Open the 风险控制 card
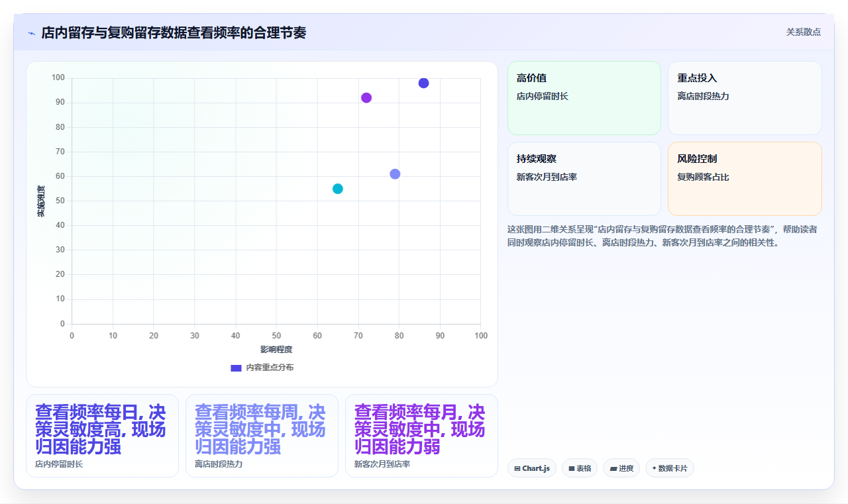The height and width of the screenshot is (504, 848). pyautogui.click(x=745, y=179)
